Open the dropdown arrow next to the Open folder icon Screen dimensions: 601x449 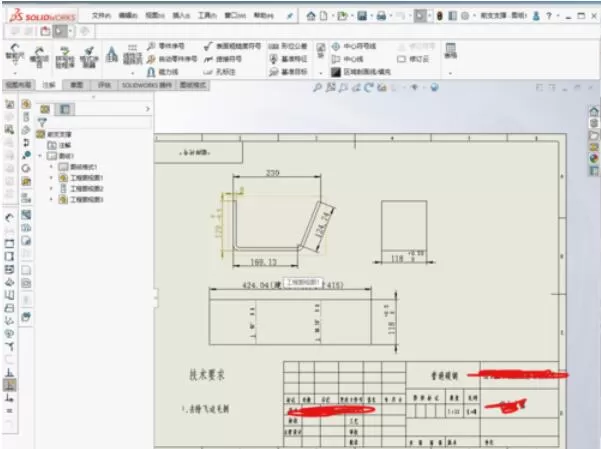[351, 16]
